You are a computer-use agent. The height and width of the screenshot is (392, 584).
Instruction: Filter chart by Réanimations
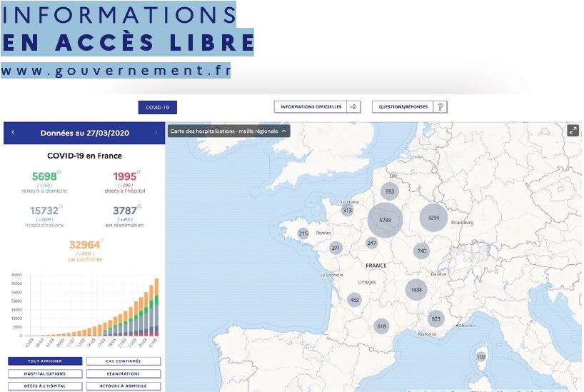click(x=124, y=373)
